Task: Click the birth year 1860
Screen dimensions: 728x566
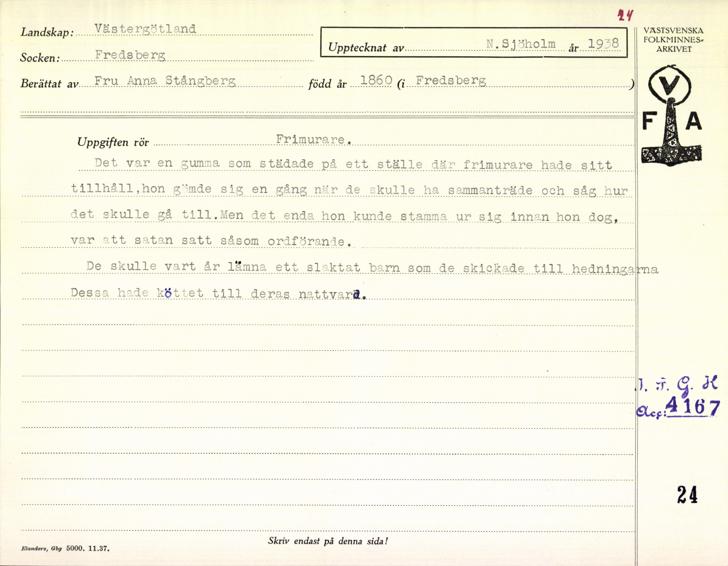Action: (x=376, y=80)
